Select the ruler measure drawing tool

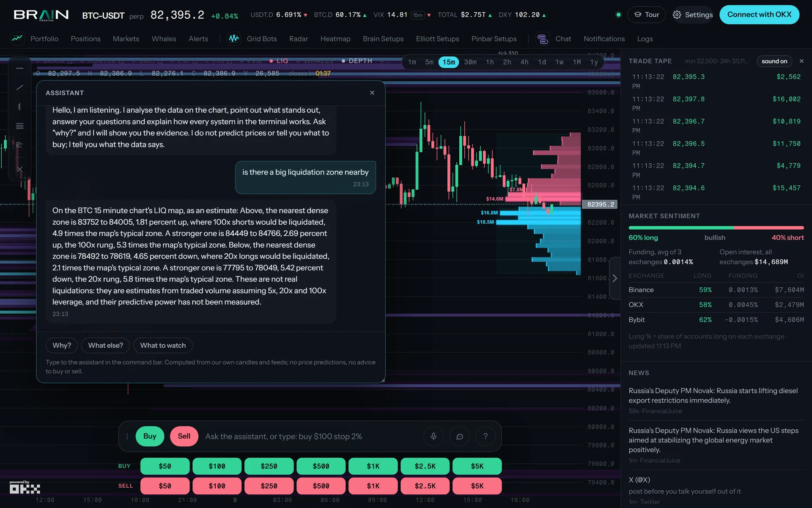point(19,107)
